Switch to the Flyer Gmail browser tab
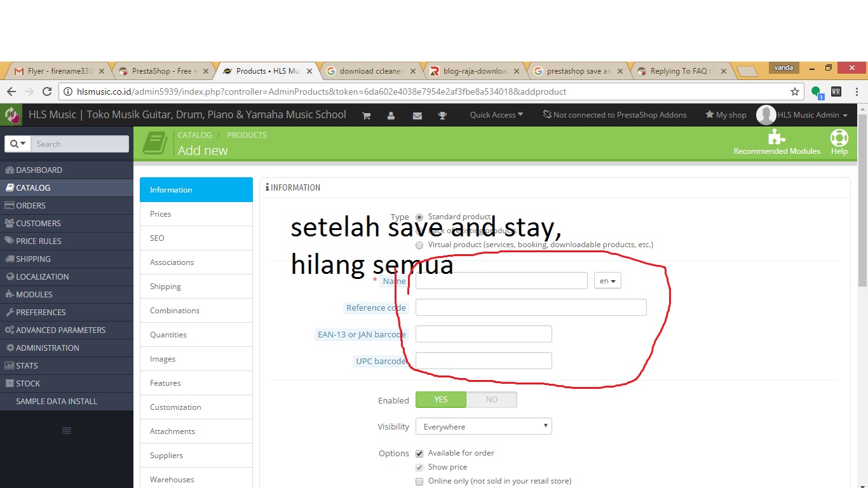This screenshot has height=488, width=868. click(x=60, y=71)
